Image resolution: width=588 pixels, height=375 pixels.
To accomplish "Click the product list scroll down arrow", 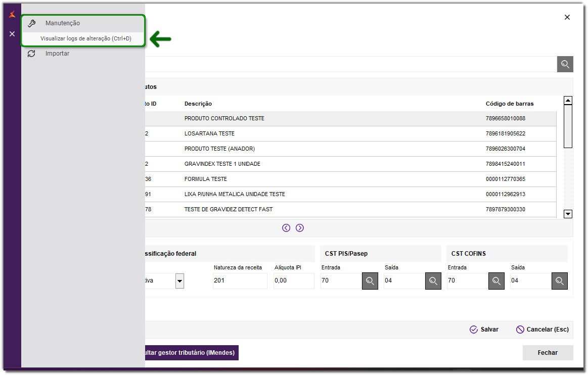I will pos(568,214).
